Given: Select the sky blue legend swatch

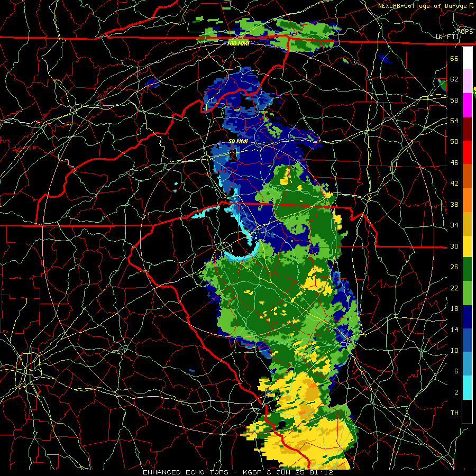Looking at the screenshot, I should (x=467, y=364).
